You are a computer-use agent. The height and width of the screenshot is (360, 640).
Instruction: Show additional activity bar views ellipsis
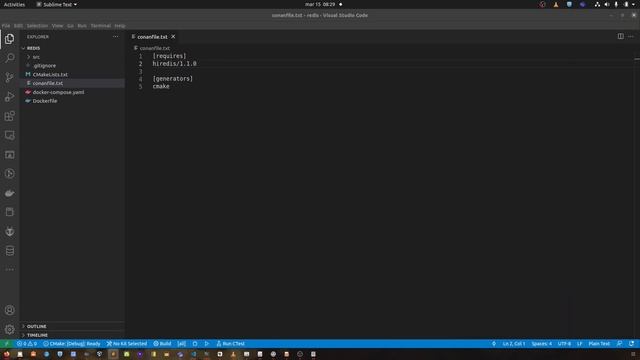tap(9, 269)
